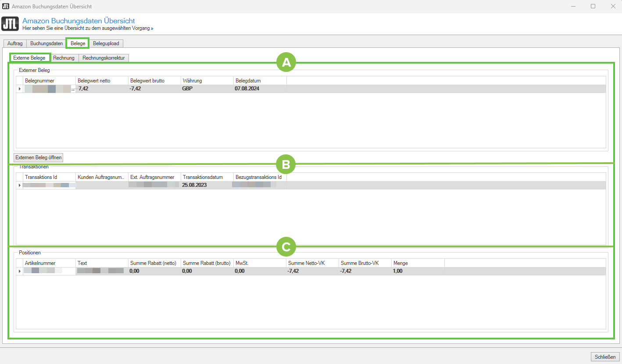Click the Summe Brutto-VK column header
The height and width of the screenshot is (364, 622).
tap(365, 263)
